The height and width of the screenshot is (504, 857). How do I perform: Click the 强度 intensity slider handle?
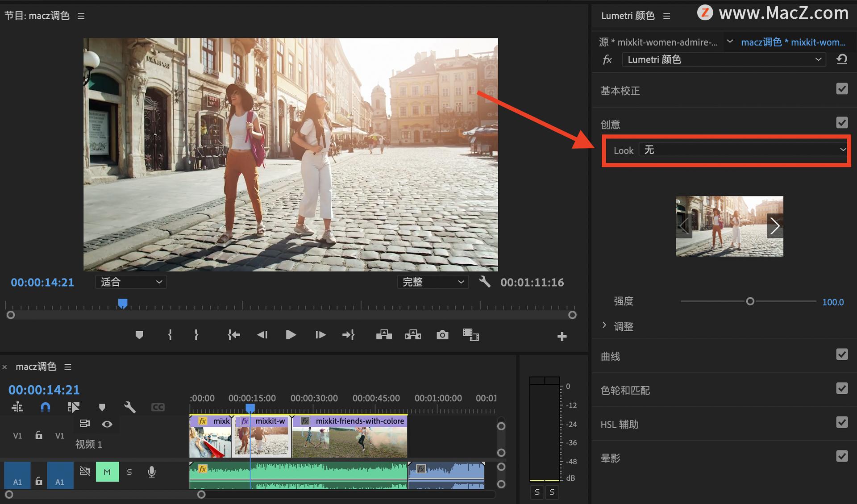pyautogui.click(x=750, y=301)
